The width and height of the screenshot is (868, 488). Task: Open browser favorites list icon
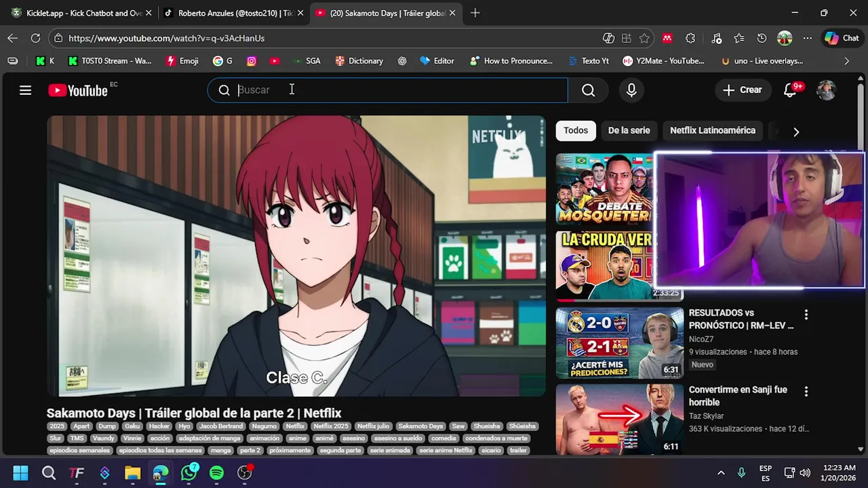click(738, 39)
